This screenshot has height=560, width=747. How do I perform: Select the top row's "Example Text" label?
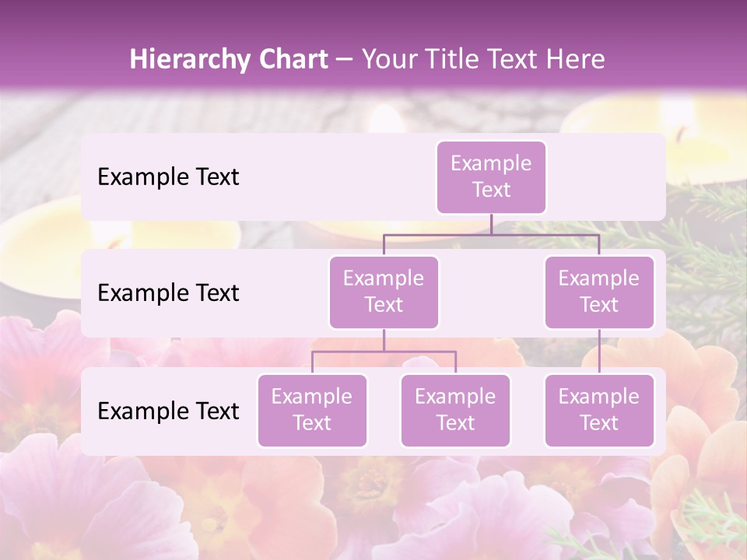[x=168, y=177]
